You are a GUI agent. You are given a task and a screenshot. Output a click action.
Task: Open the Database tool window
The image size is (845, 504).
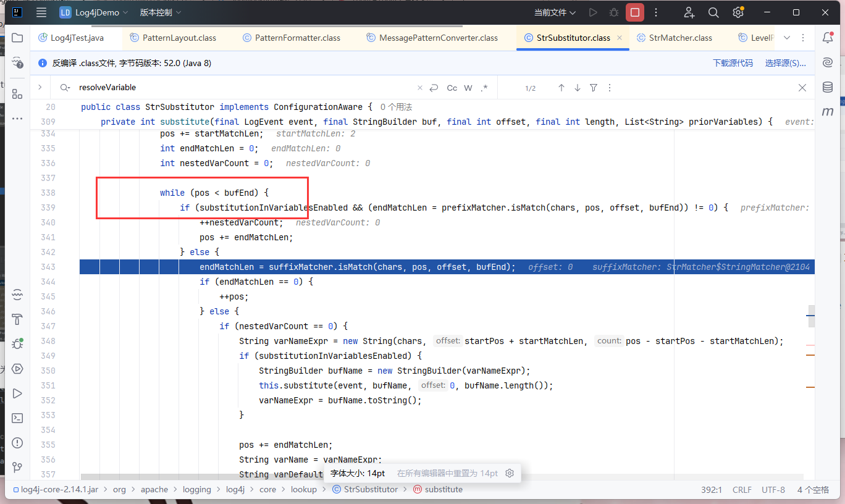click(x=828, y=87)
